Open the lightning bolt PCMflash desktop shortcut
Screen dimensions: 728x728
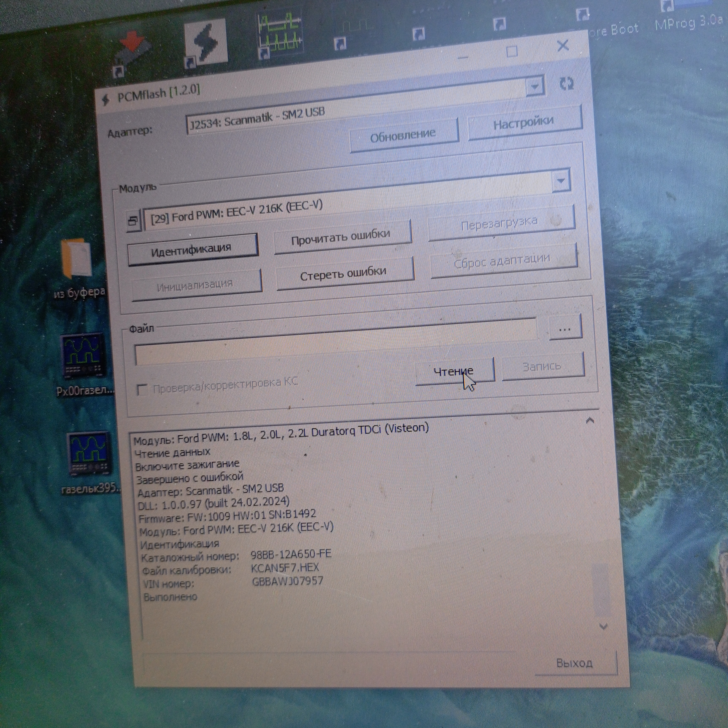206,42
